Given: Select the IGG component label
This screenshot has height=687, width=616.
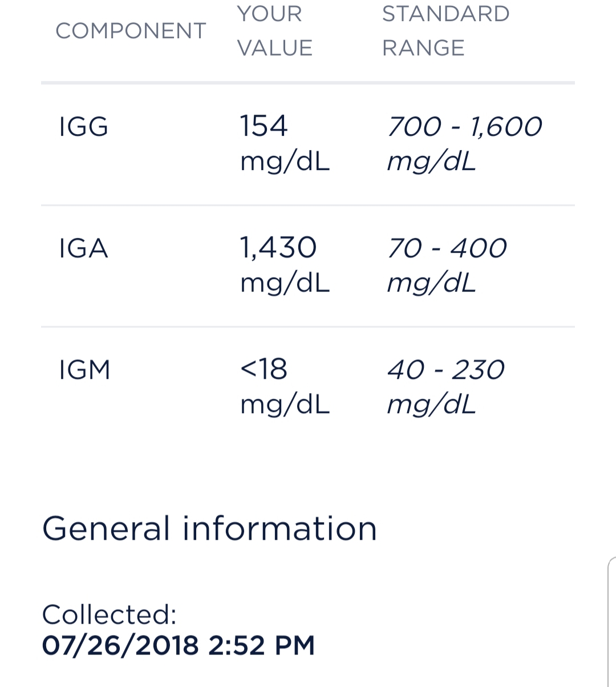Looking at the screenshot, I should tap(83, 126).
